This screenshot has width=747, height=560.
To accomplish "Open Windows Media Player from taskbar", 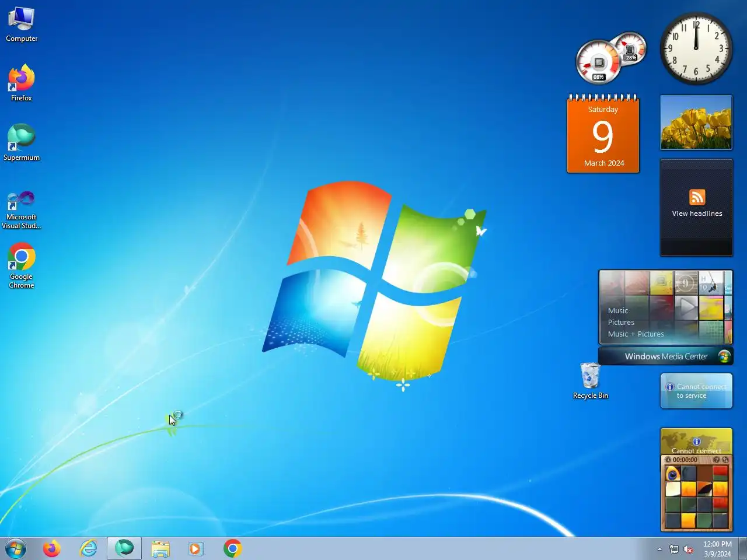I will coord(196,549).
